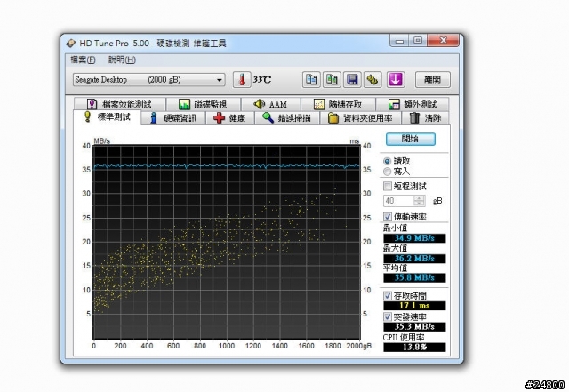Open the 檔案(F) menu
Screen dimensions: 569x392
point(83,60)
